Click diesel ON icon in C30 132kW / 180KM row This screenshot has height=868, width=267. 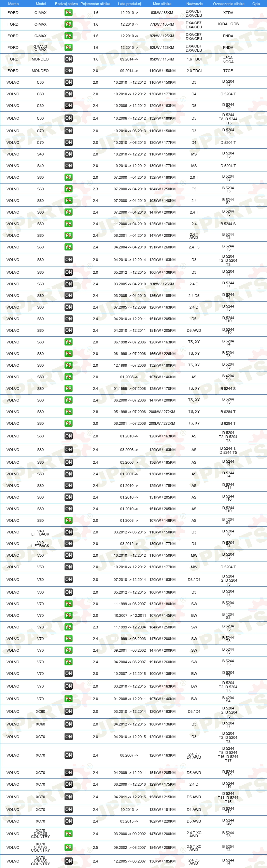(x=69, y=118)
